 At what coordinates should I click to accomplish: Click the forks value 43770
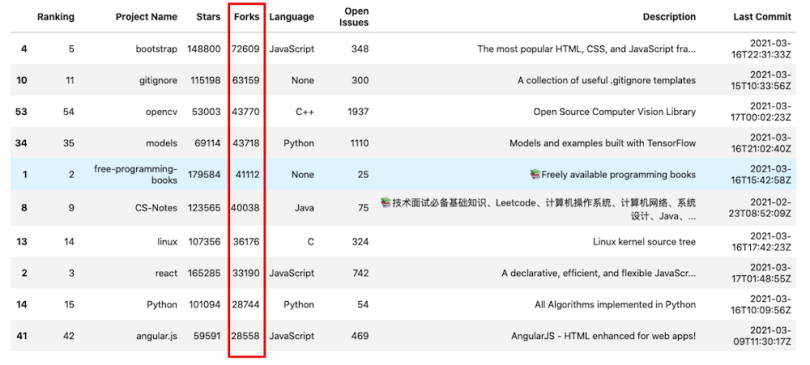click(x=246, y=112)
